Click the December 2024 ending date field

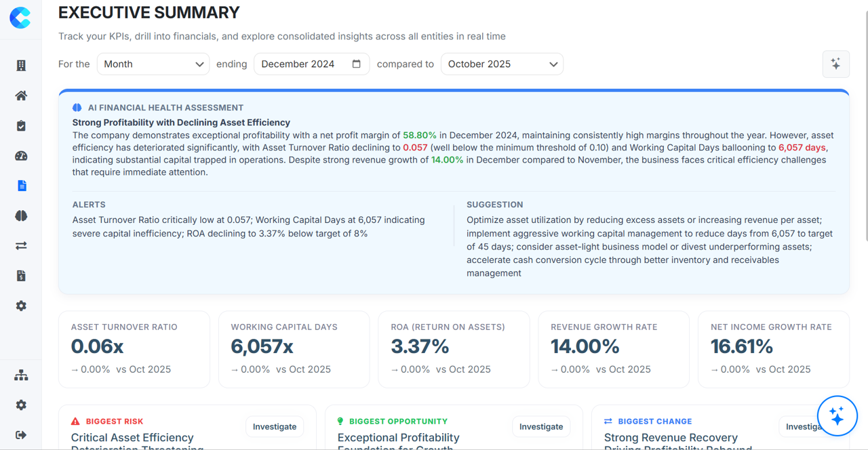coord(311,64)
